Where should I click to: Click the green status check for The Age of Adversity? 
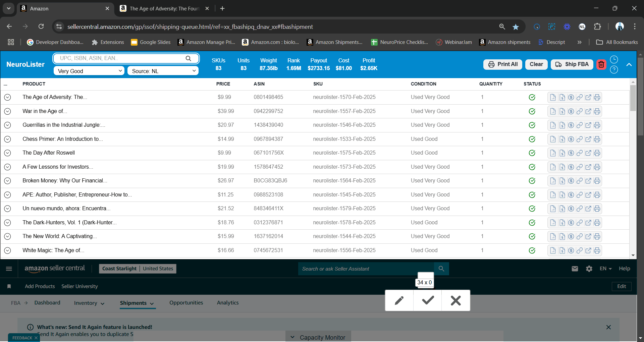[532, 97]
